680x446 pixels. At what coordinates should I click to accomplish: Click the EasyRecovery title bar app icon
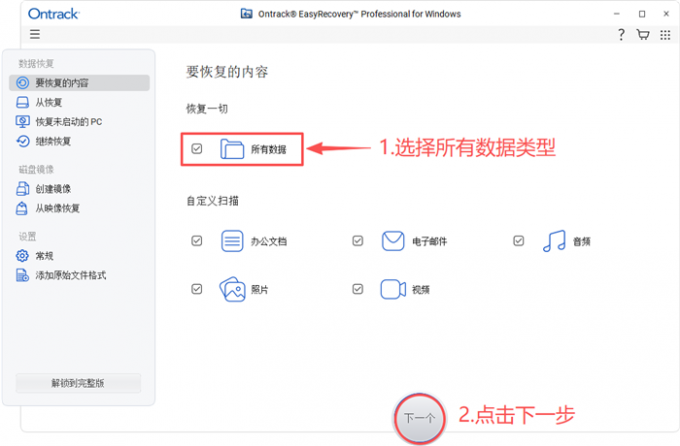click(x=246, y=13)
